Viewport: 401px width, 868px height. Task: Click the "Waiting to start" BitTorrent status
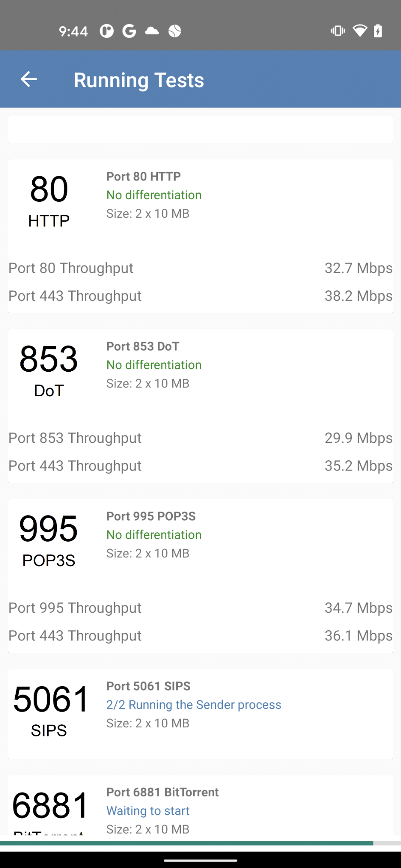point(148,811)
